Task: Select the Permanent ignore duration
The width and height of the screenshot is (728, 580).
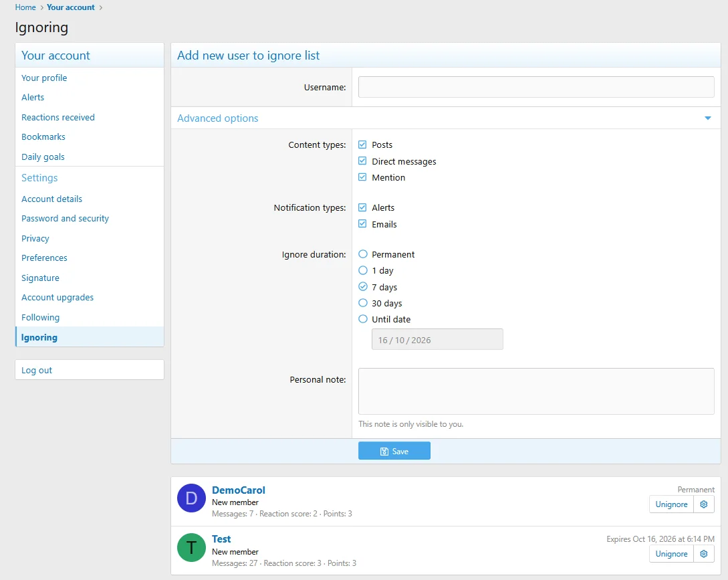Action: [x=363, y=254]
